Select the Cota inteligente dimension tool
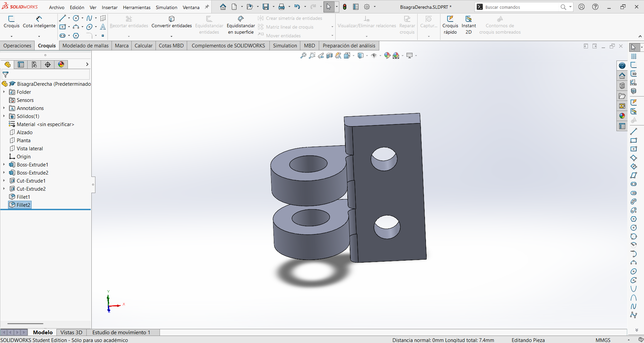This screenshot has width=644, height=343. tap(39, 22)
